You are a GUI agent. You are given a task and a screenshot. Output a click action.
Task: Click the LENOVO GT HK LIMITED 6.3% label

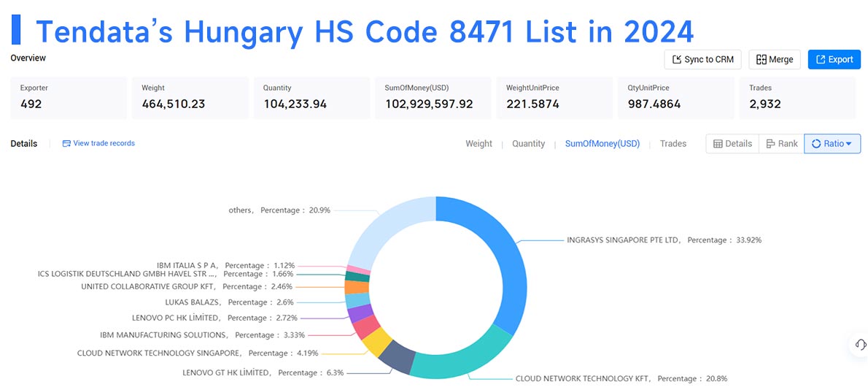263,372
